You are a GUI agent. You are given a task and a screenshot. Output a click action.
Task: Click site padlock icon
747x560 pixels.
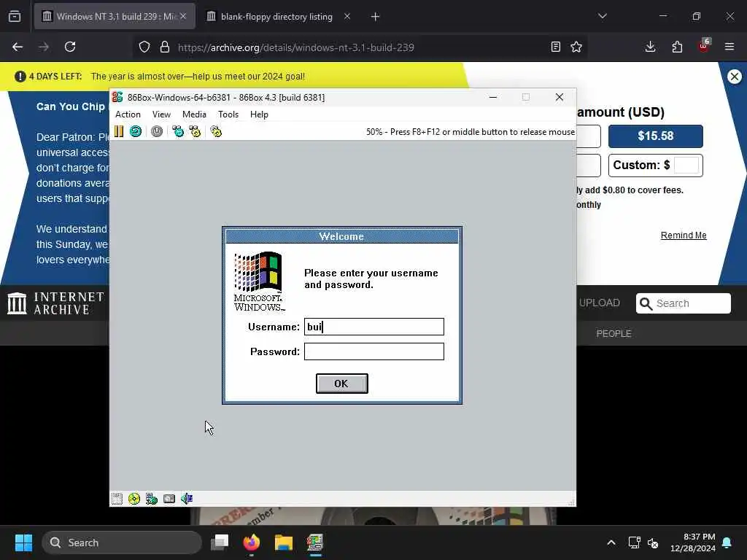165,47
